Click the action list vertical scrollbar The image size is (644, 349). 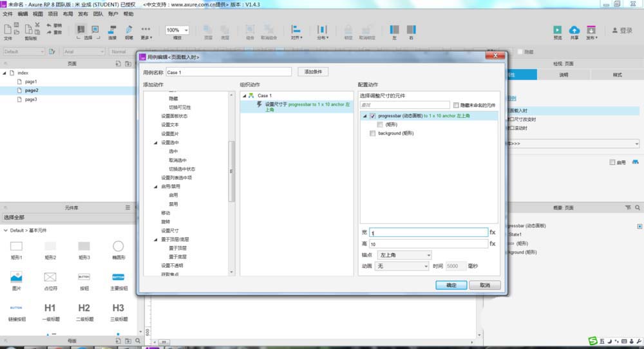pyautogui.click(x=231, y=171)
